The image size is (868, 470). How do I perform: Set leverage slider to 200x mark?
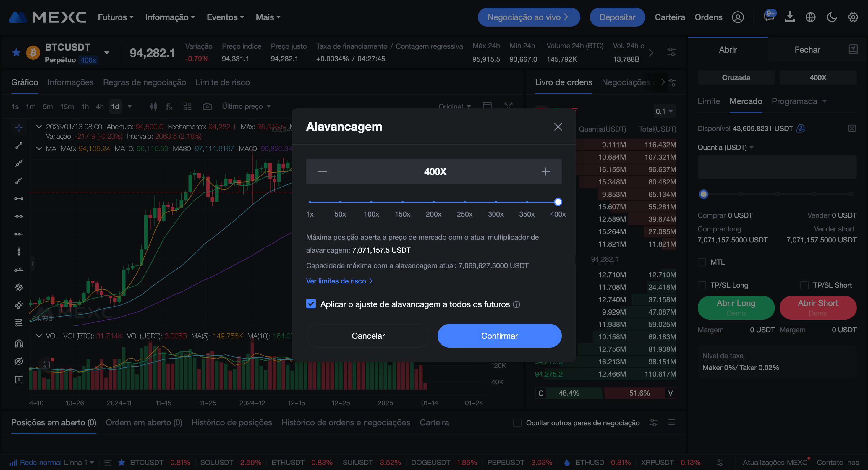(x=433, y=202)
